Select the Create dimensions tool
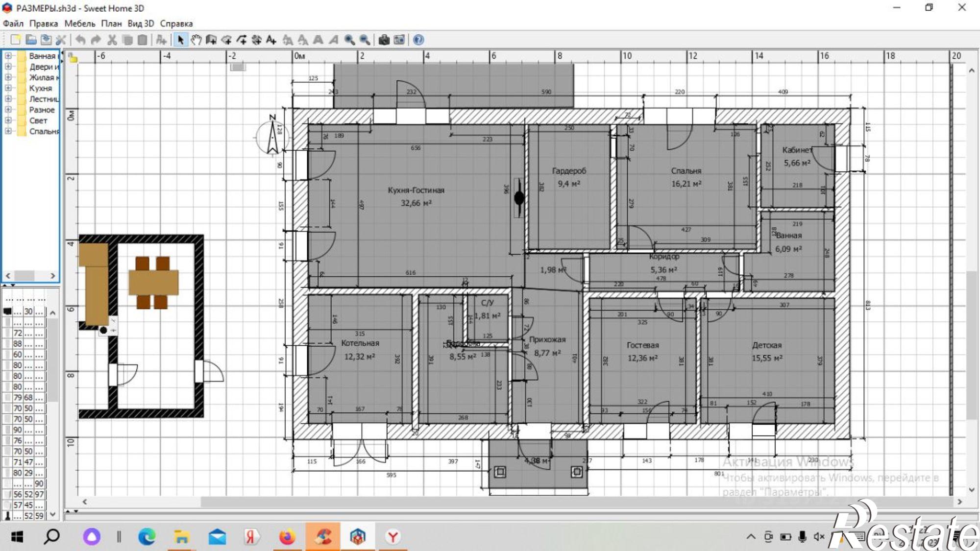Image resolution: width=980 pixels, height=551 pixels. point(256,40)
